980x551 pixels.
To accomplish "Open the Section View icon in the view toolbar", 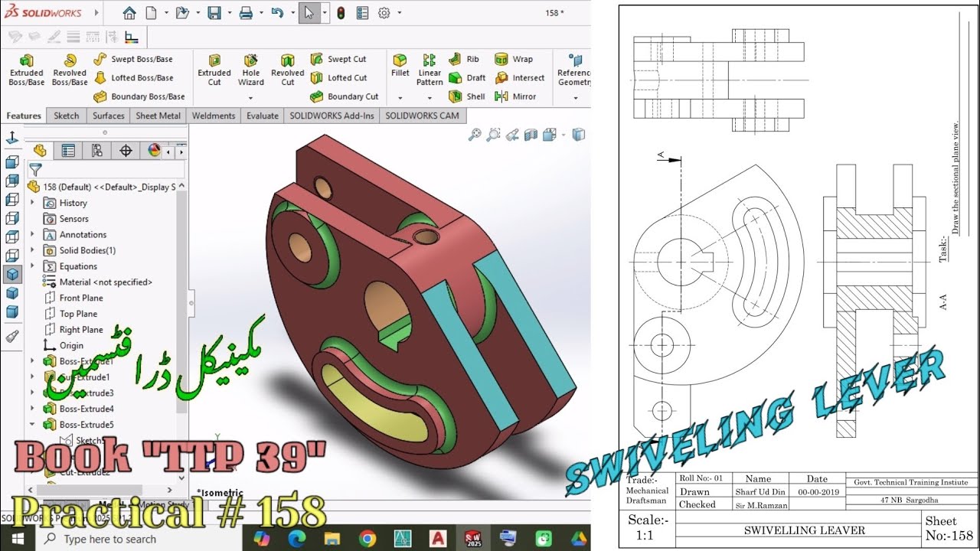I will 531,135.
